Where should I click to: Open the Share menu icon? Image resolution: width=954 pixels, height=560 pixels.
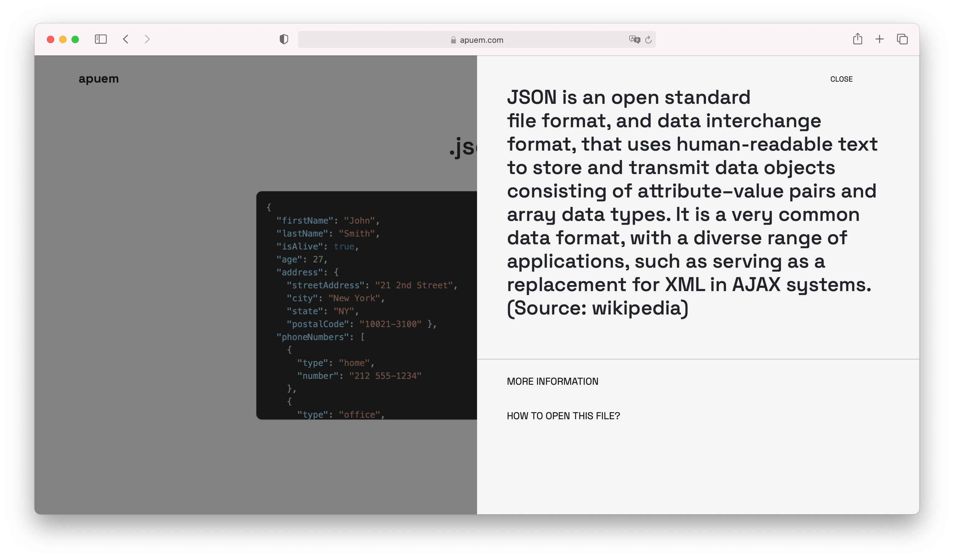pos(858,39)
